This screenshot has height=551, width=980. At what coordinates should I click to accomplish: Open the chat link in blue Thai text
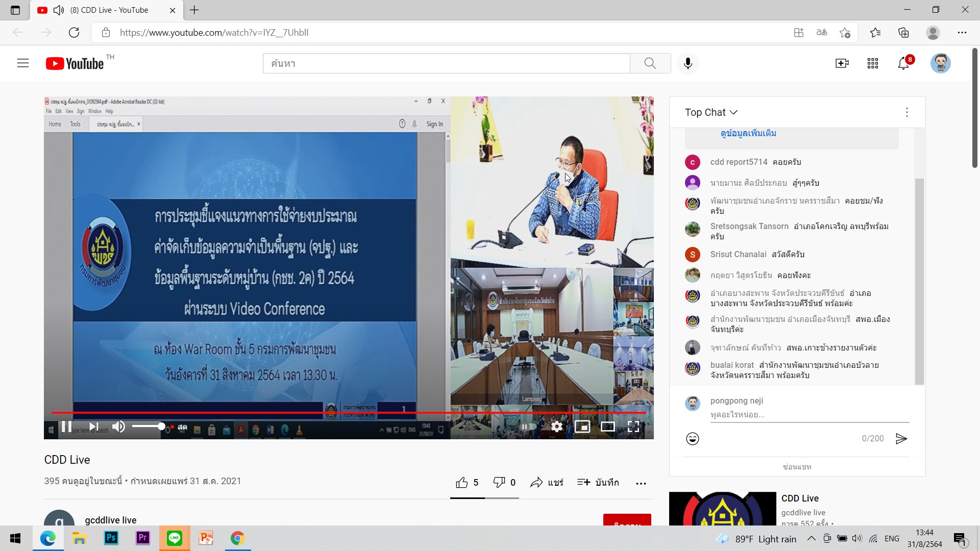coord(748,133)
